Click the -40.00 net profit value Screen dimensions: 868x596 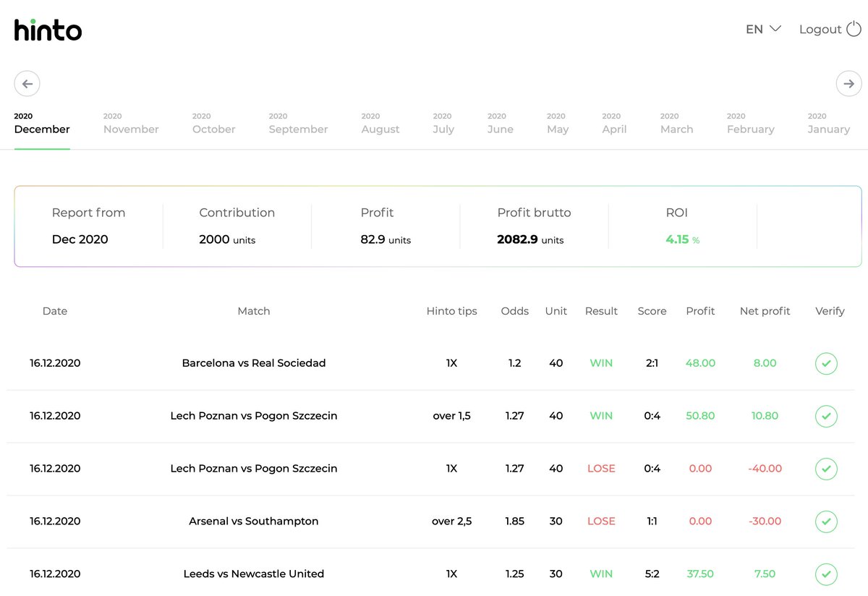tap(765, 469)
